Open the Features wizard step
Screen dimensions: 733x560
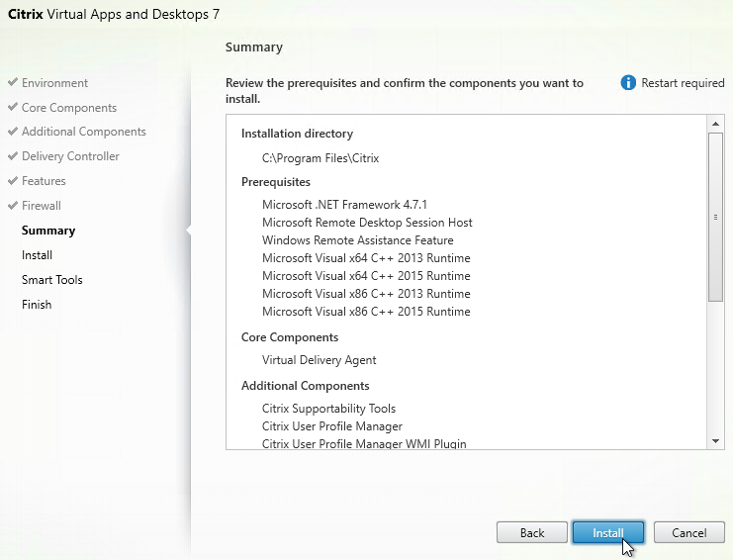44,181
